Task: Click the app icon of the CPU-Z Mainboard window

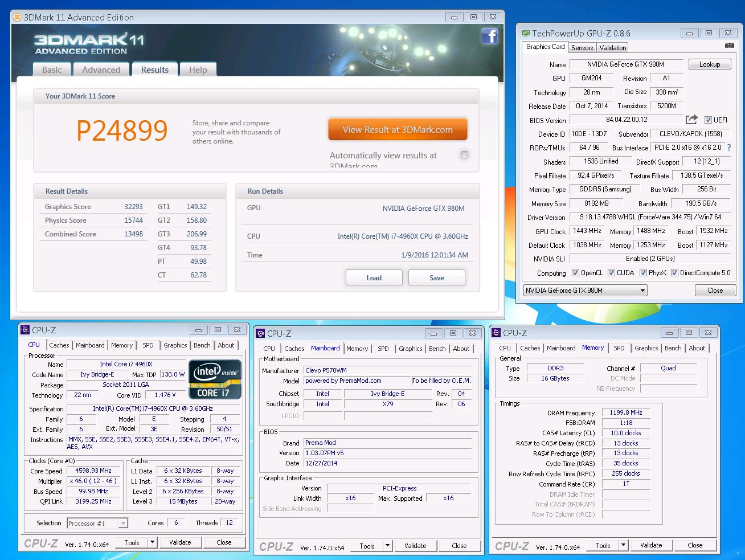Action: pyautogui.click(x=260, y=333)
